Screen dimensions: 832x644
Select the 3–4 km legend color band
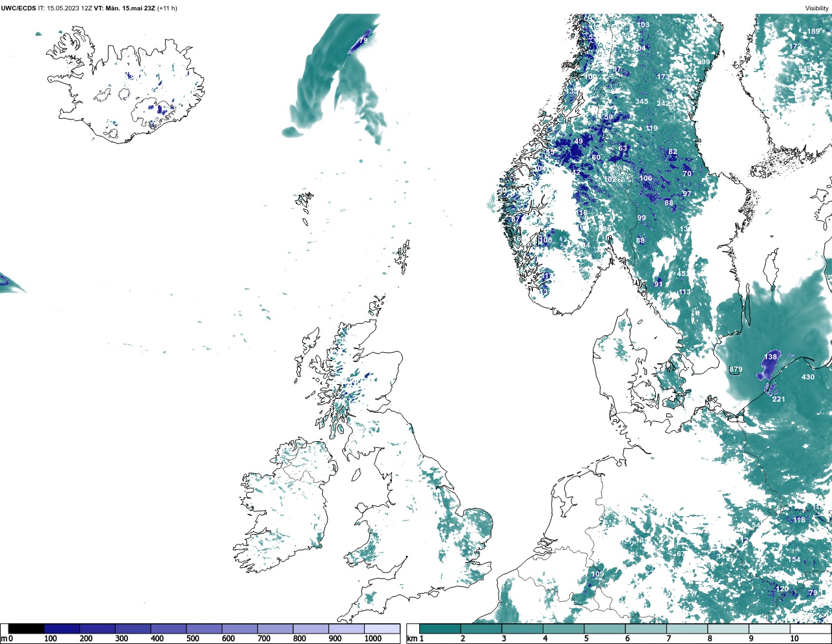point(522,628)
